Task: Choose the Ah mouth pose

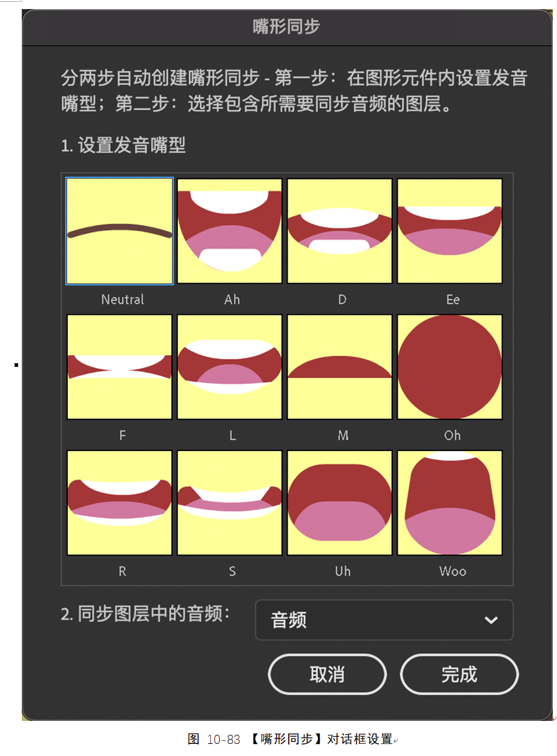Action: point(229,231)
